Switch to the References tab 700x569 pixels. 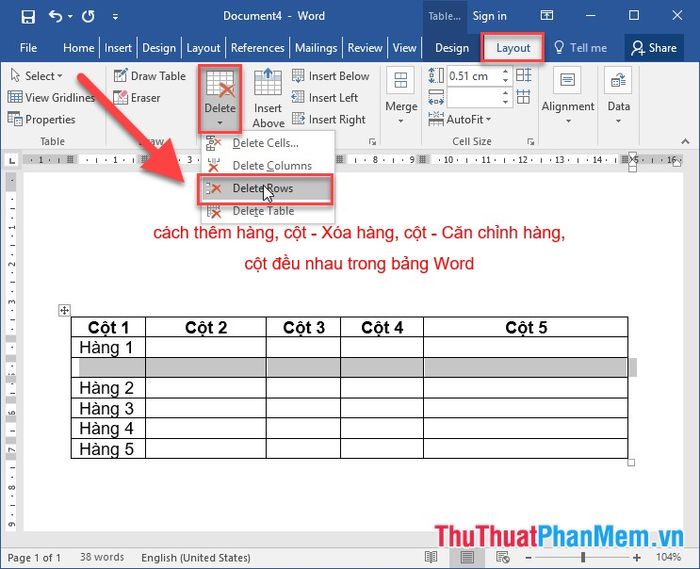tap(258, 48)
